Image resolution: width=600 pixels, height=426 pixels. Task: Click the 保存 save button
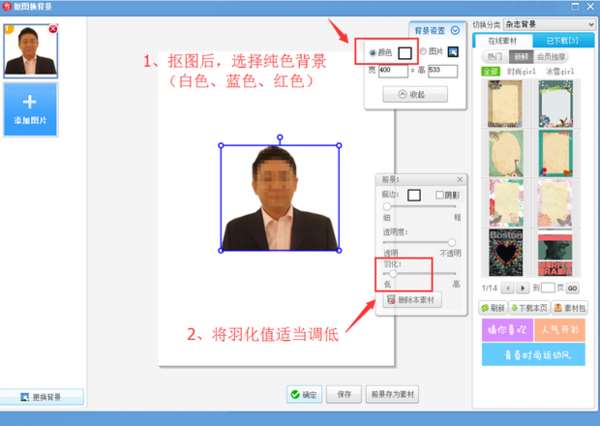(344, 394)
